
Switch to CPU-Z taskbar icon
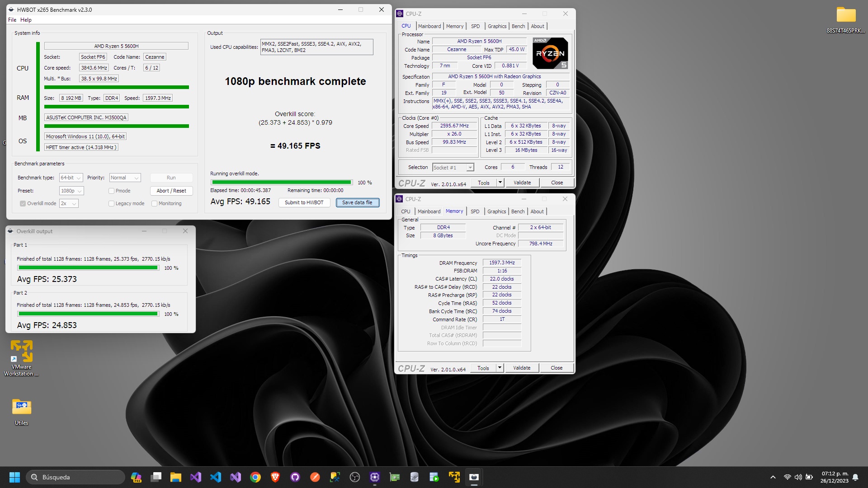tap(375, 477)
